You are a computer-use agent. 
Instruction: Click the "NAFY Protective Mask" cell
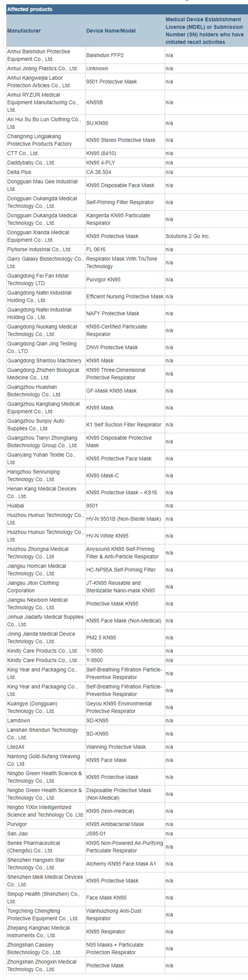pos(113,314)
